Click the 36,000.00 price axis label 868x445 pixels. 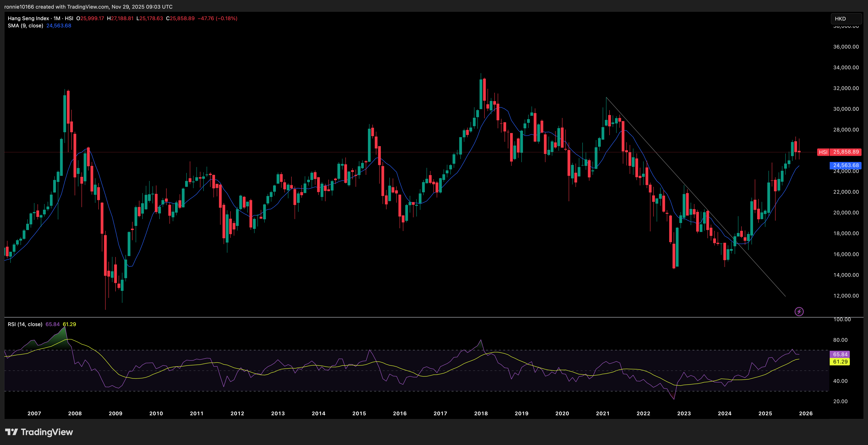tap(846, 47)
